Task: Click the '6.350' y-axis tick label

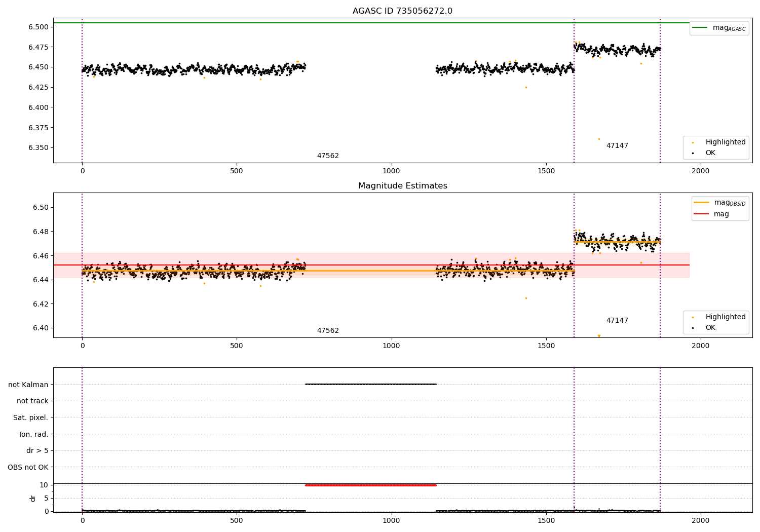Action: pos(39,148)
